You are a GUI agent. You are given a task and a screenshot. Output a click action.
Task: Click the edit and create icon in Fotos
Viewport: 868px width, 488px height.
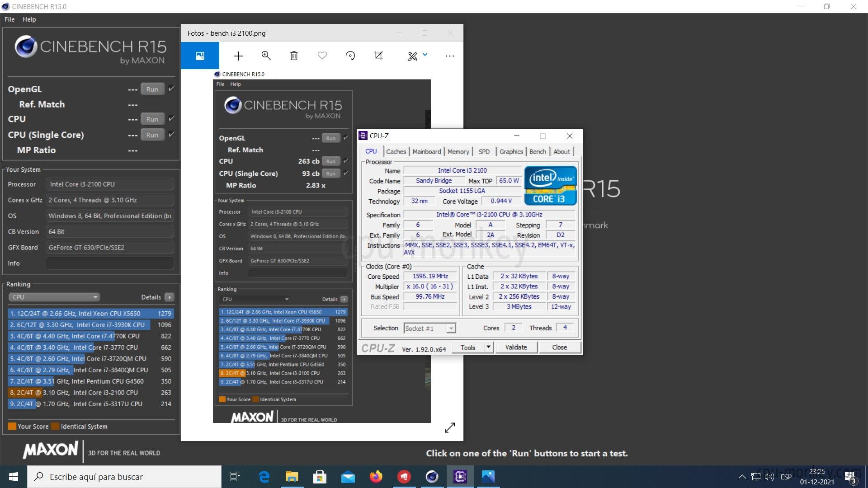[x=412, y=56]
